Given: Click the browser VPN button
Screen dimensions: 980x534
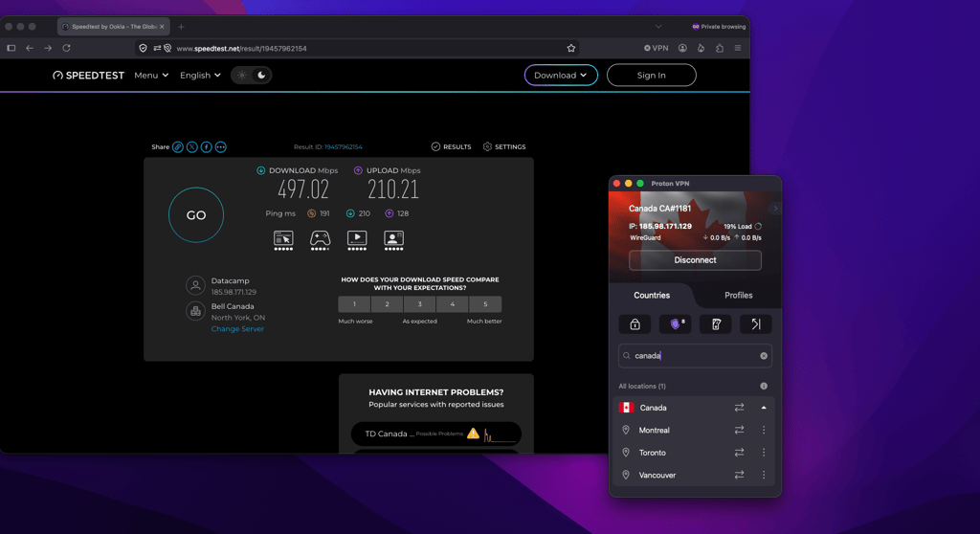Looking at the screenshot, I should pos(657,48).
